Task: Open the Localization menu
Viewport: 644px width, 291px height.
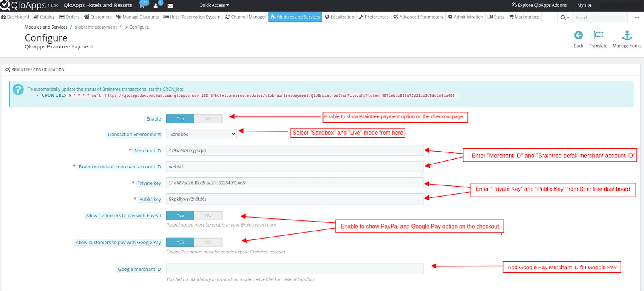Action: tap(340, 17)
